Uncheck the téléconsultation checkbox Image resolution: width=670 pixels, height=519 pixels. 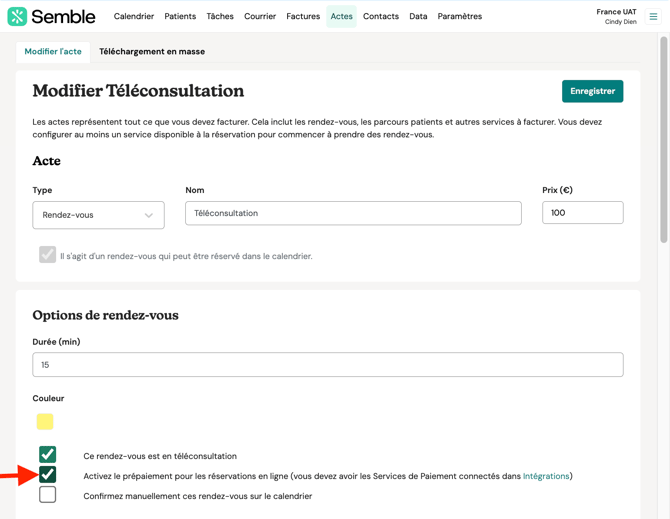(47, 455)
